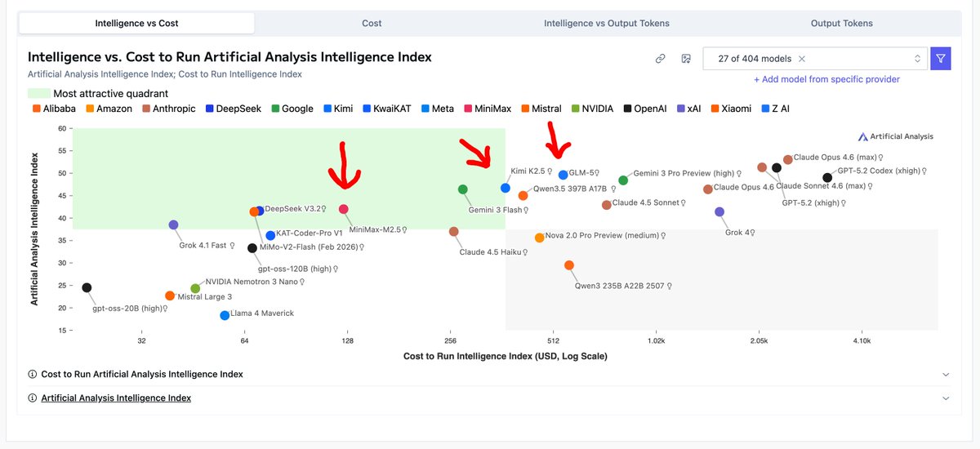Click info icon beside Cost to Run section
This screenshot has width=980, height=449.
pos(33,374)
